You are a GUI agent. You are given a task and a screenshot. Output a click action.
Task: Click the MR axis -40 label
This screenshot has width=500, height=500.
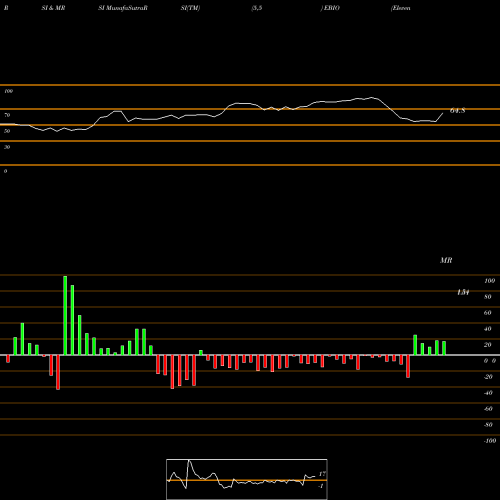point(488,393)
